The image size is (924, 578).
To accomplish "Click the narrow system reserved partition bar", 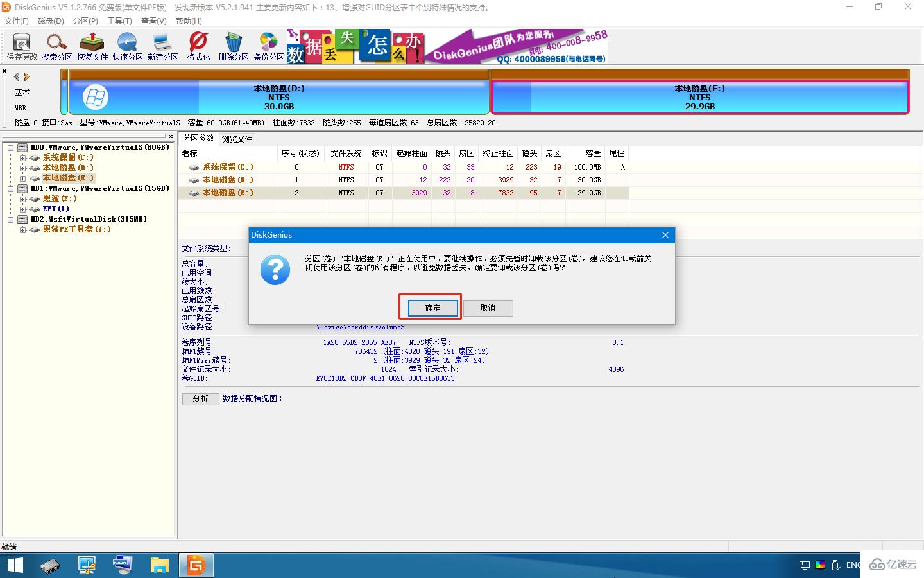I will coord(65,92).
